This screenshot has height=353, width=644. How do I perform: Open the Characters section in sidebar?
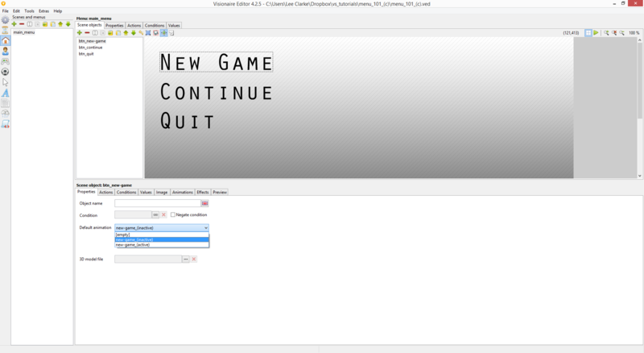pyautogui.click(x=6, y=51)
